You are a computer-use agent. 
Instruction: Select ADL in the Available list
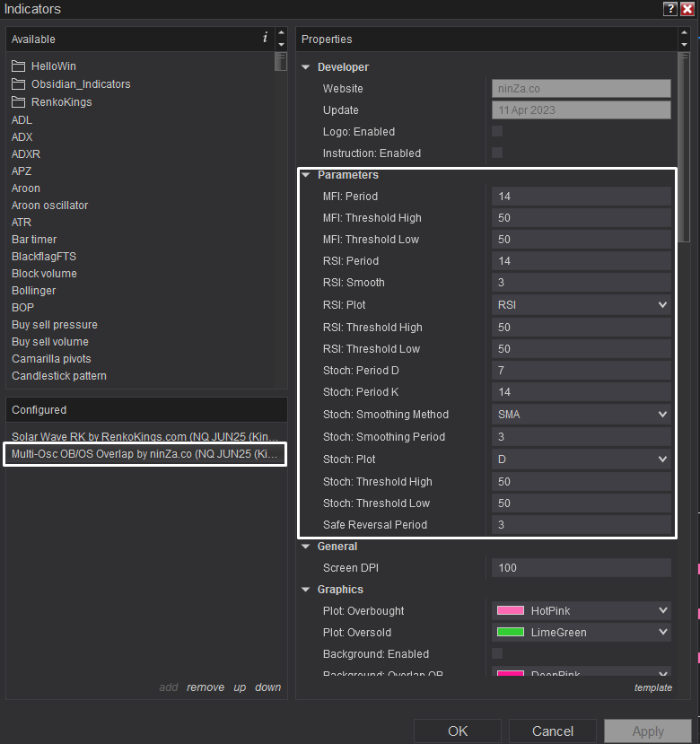[x=22, y=120]
